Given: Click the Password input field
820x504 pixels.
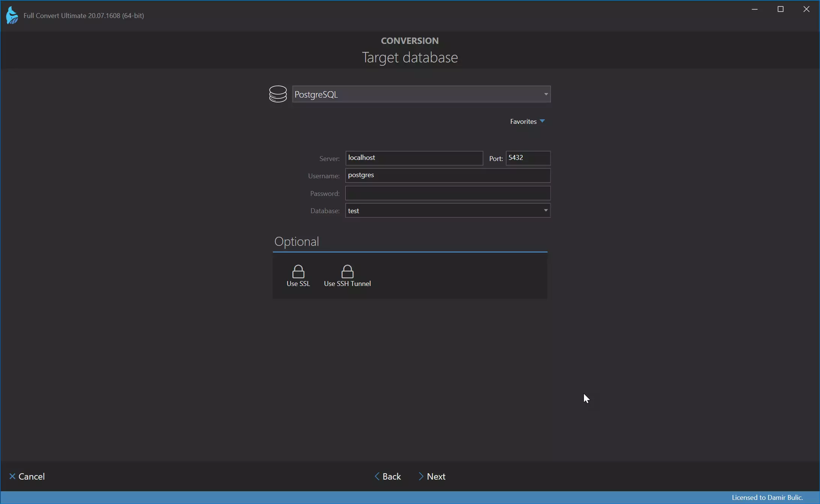Looking at the screenshot, I should 447,193.
